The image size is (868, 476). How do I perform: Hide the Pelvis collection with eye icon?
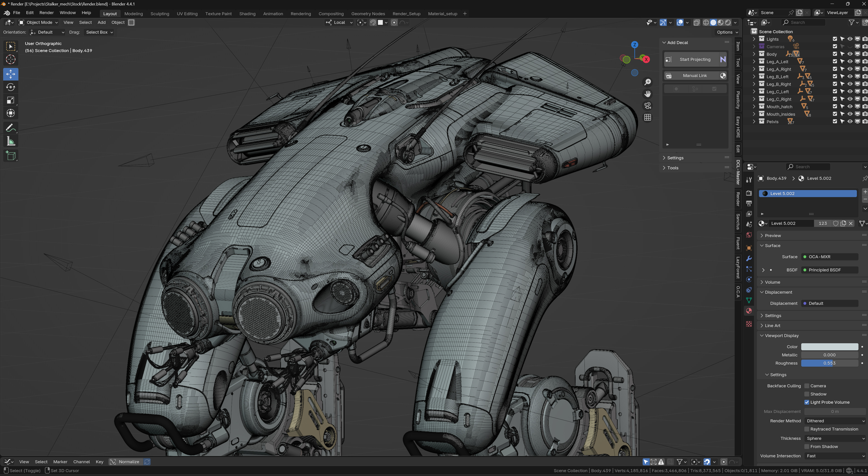tap(849, 122)
